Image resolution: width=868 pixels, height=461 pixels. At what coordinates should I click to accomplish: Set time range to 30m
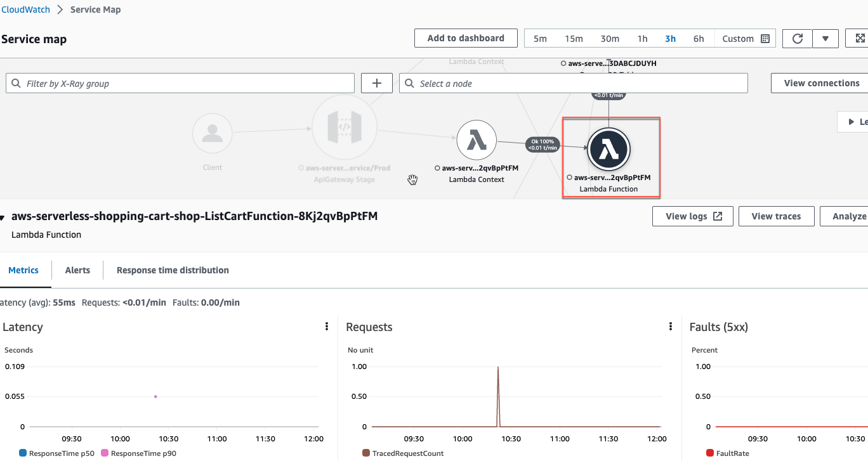(x=610, y=39)
